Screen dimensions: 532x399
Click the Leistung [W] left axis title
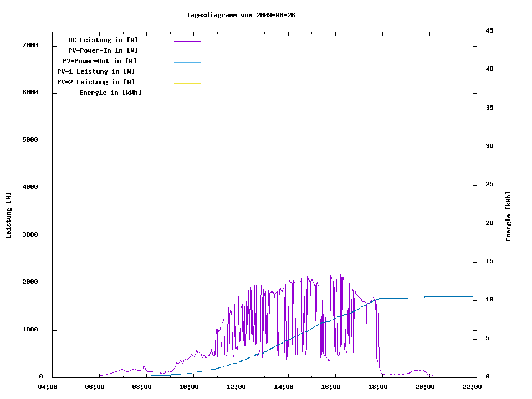8,216
